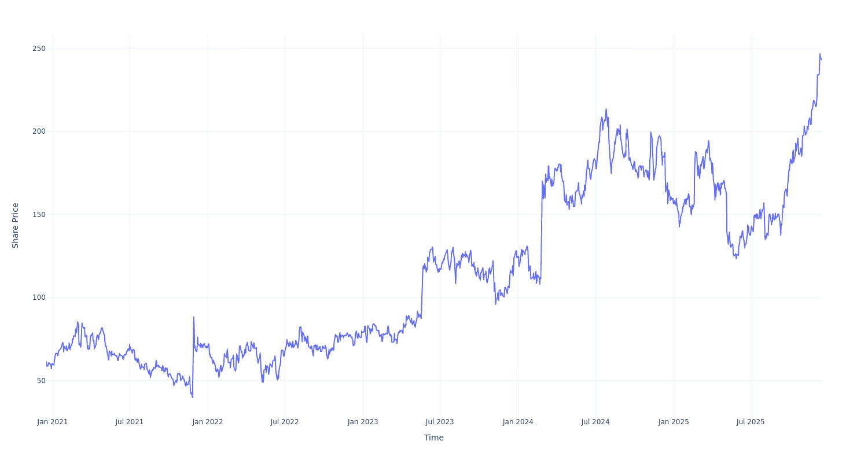Viewport: 868px width, 463px height.
Task: Click the 'Share Price' y-axis title
Action: click(x=16, y=226)
